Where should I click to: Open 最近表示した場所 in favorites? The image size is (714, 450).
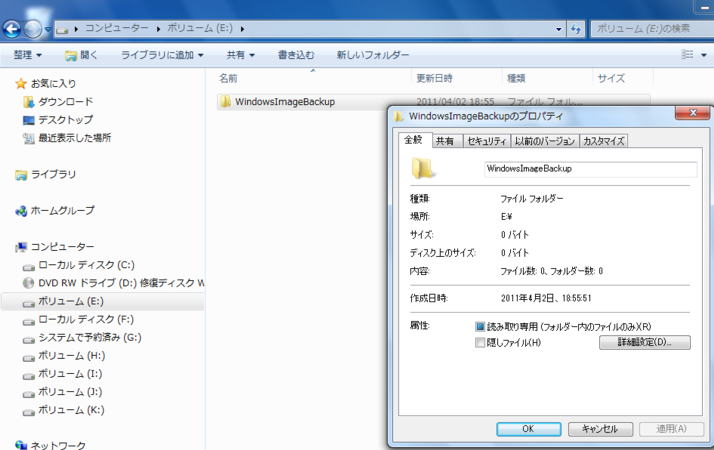67,138
